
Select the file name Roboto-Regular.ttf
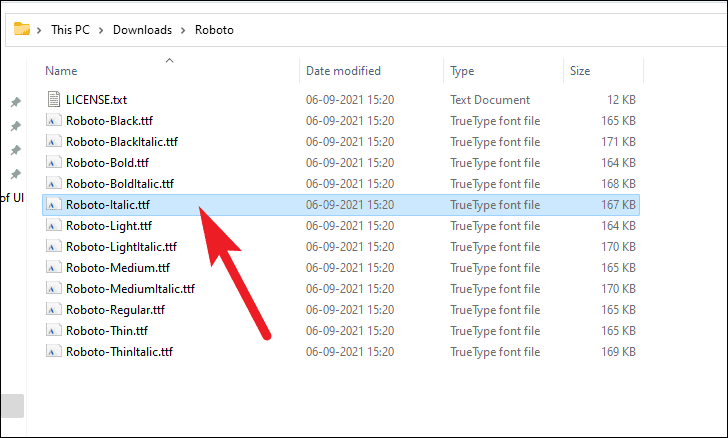tap(115, 310)
